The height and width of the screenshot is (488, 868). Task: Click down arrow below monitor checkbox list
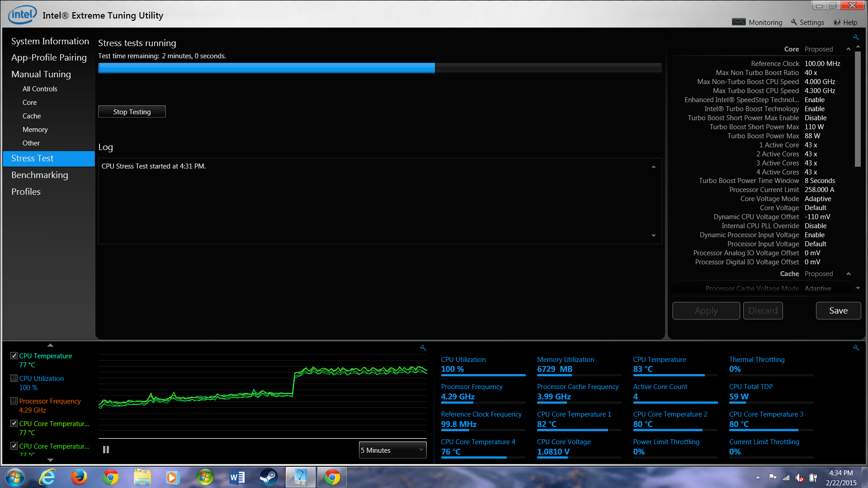click(50, 460)
